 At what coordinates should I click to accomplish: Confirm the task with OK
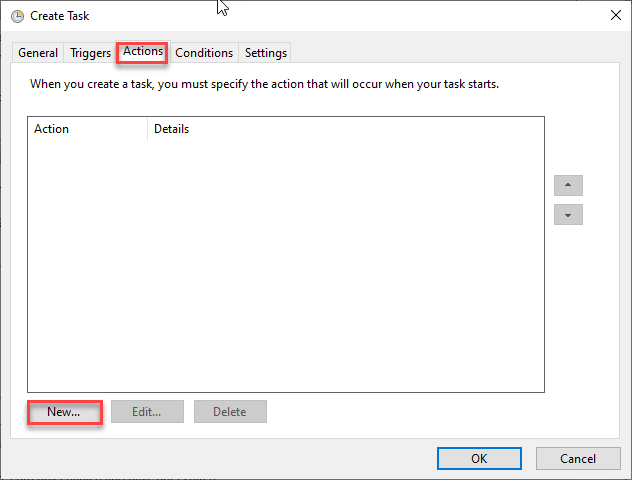coord(479,459)
